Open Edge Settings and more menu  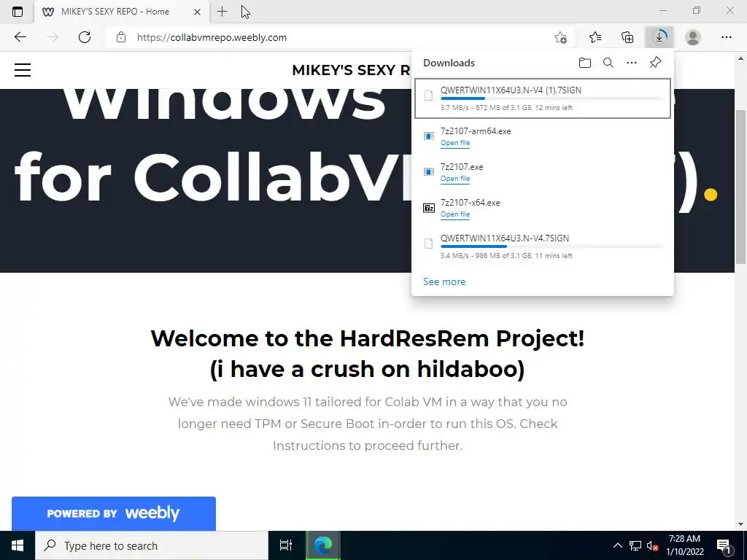pos(726,37)
